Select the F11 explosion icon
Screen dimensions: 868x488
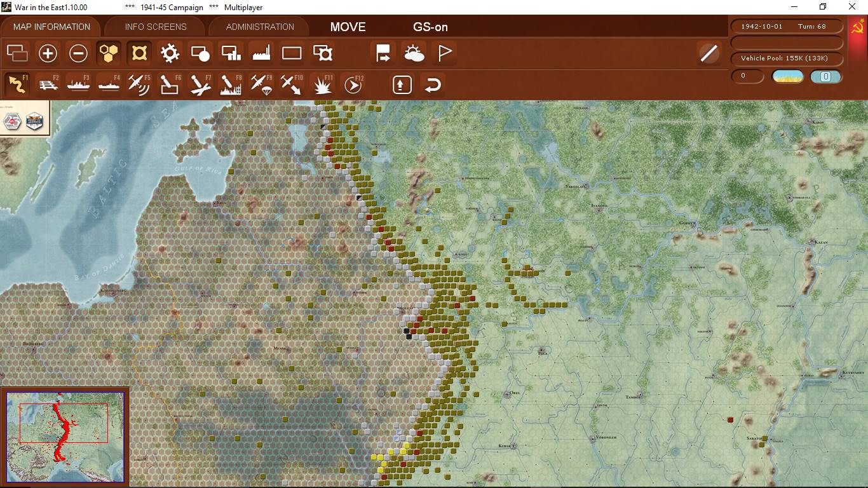point(323,84)
